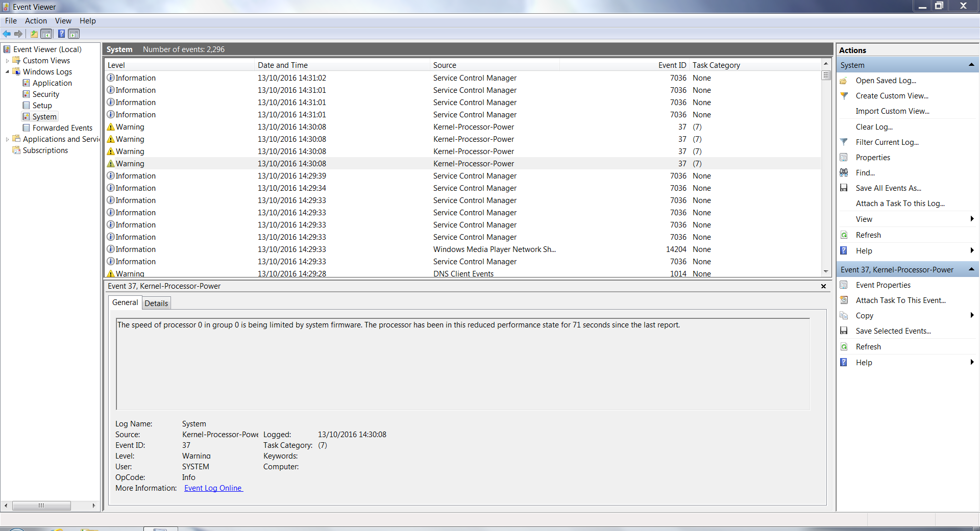Screen dimensions: 980x531
Task: Sort events by Date and Time column
Action: point(342,65)
